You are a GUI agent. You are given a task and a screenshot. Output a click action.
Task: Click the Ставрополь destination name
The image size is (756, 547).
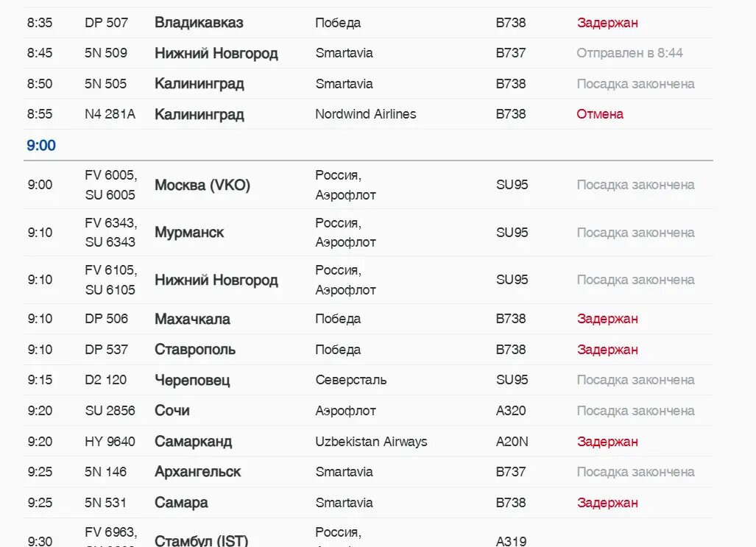pos(195,350)
